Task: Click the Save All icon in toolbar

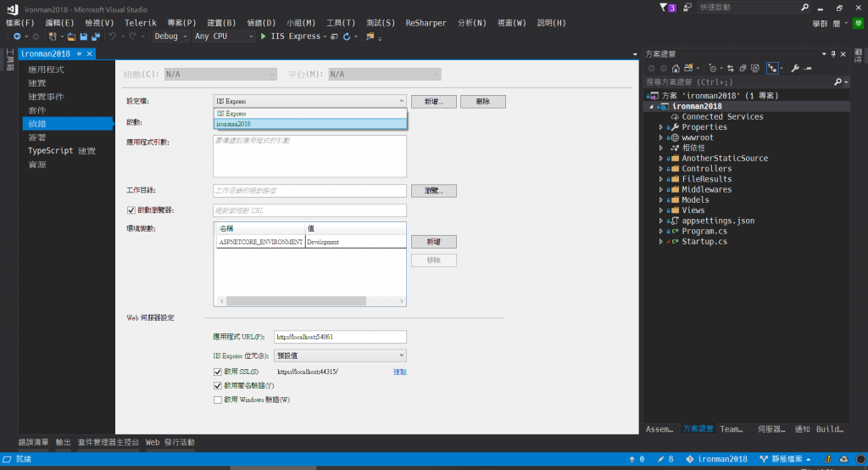Action: (96, 36)
